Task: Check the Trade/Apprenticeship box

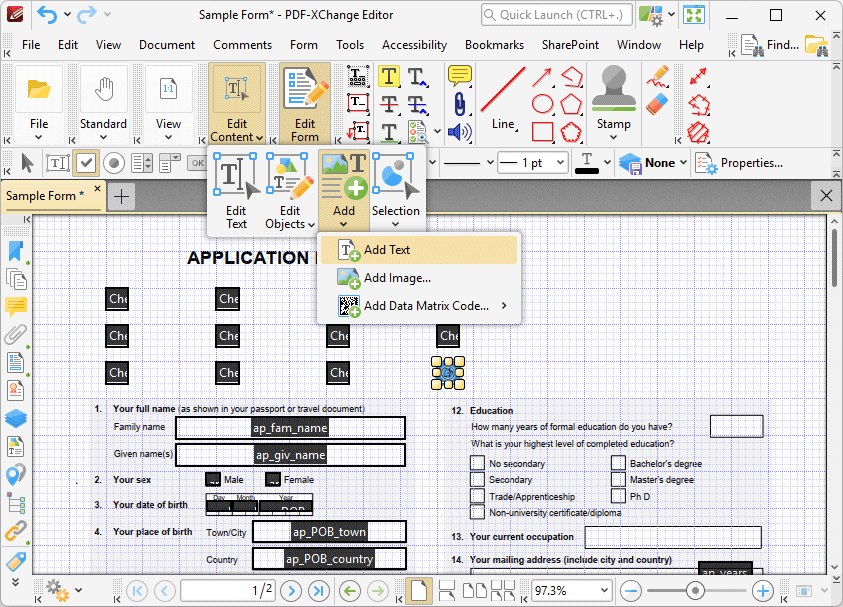Action: point(477,496)
